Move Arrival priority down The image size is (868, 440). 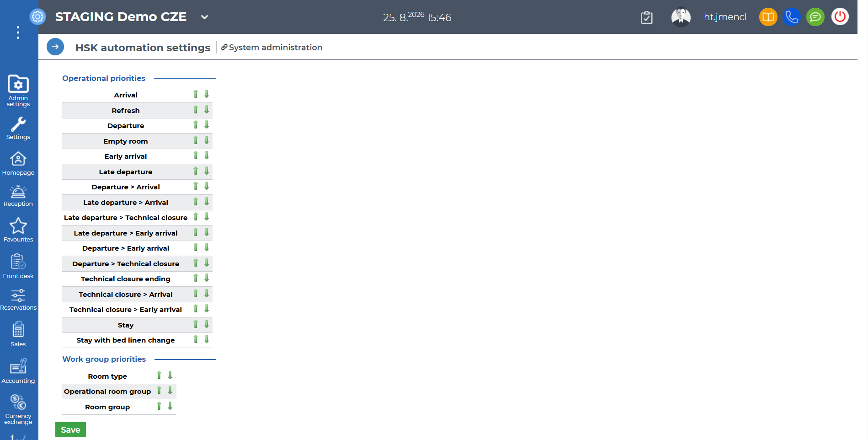(x=207, y=94)
